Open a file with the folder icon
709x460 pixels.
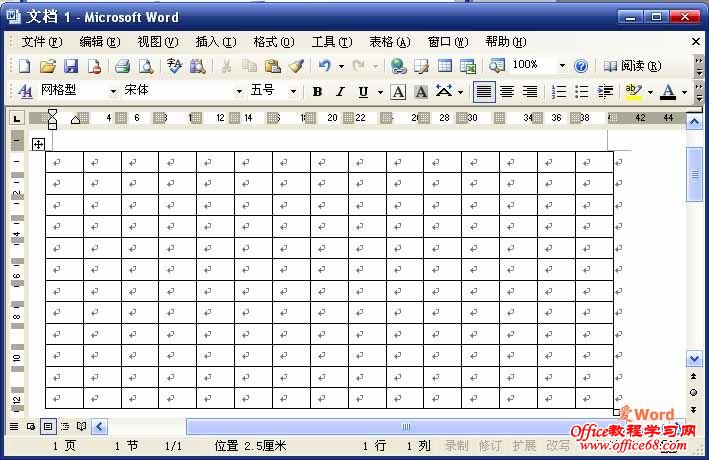[x=47, y=66]
